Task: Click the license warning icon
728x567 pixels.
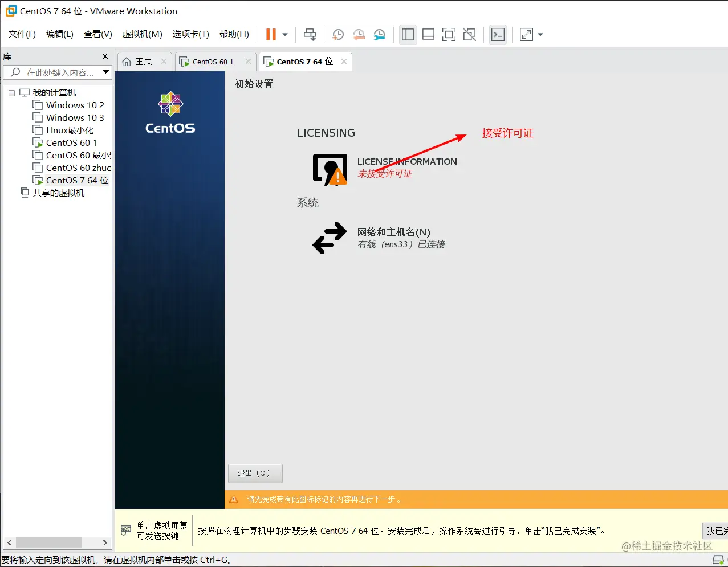Action: click(330, 169)
